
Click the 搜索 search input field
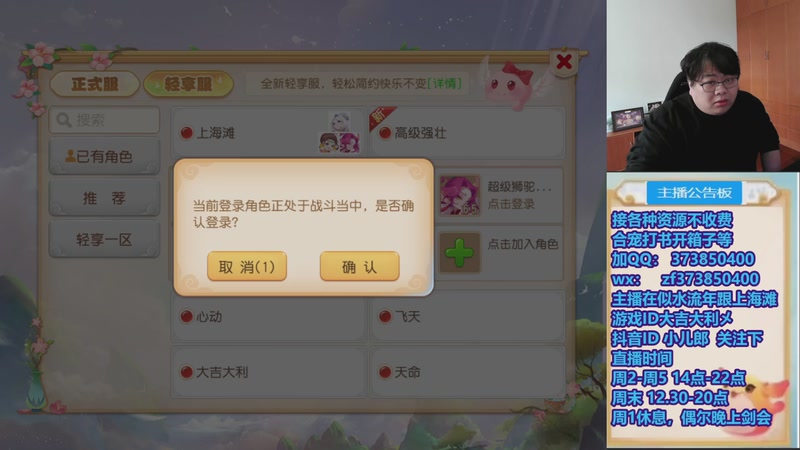click(x=105, y=120)
